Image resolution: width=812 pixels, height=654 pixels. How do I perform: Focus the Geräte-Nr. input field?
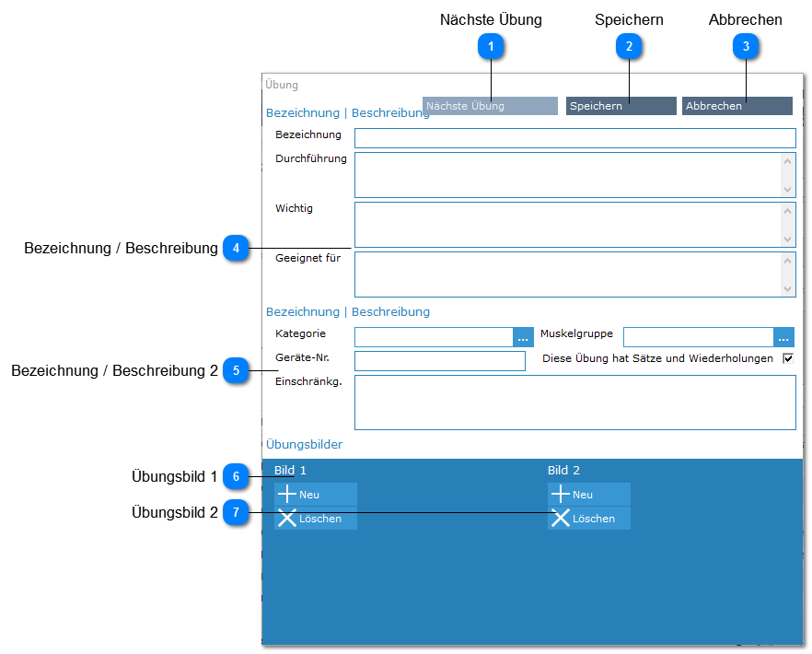(440, 361)
